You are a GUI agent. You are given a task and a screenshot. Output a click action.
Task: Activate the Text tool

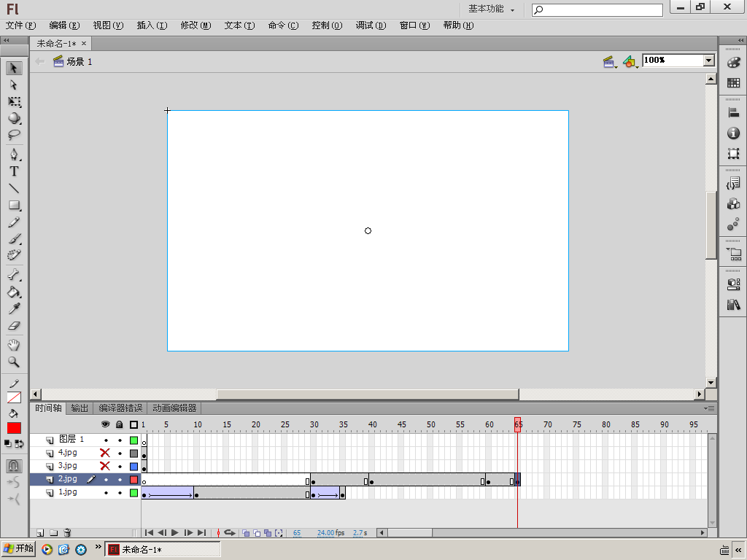(x=14, y=171)
